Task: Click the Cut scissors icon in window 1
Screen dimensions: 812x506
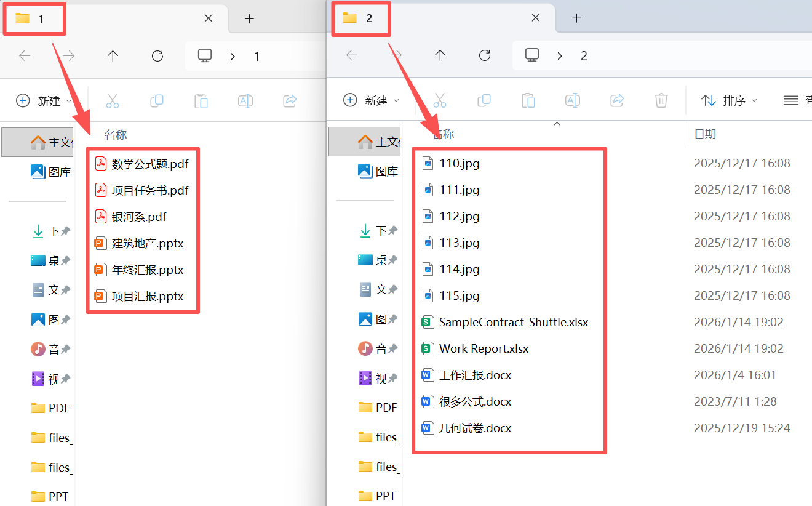Action: coord(113,101)
